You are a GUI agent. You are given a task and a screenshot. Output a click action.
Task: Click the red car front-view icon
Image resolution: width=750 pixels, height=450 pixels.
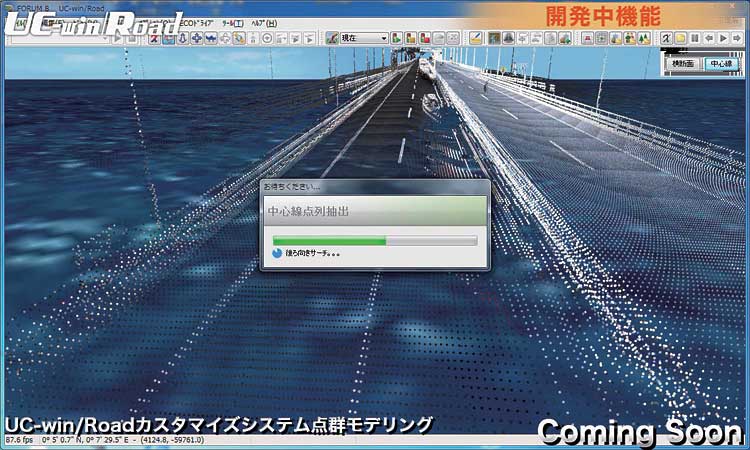[588, 38]
